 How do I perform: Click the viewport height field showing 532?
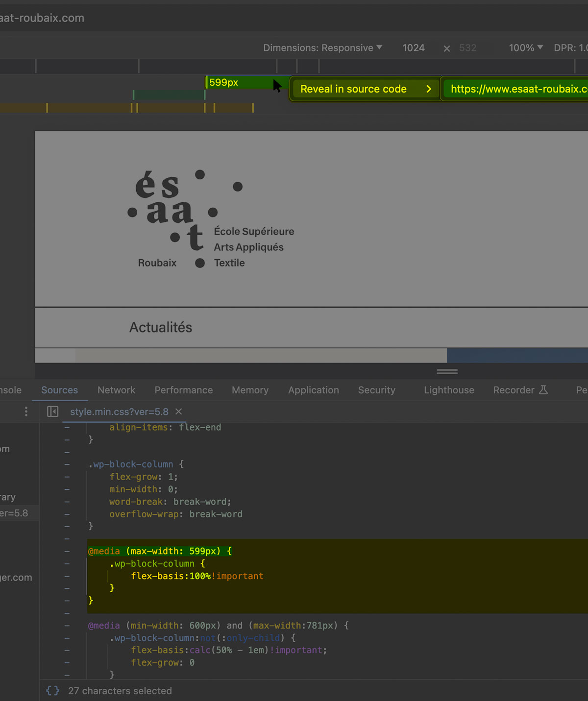click(468, 48)
